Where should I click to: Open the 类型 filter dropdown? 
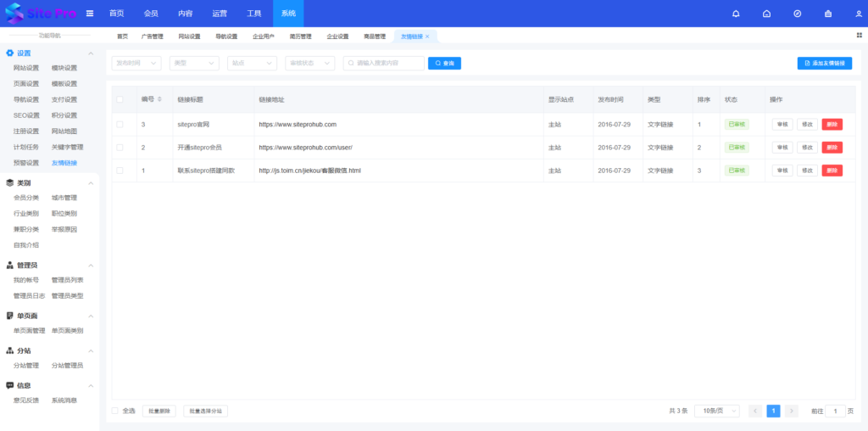point(194,63)
